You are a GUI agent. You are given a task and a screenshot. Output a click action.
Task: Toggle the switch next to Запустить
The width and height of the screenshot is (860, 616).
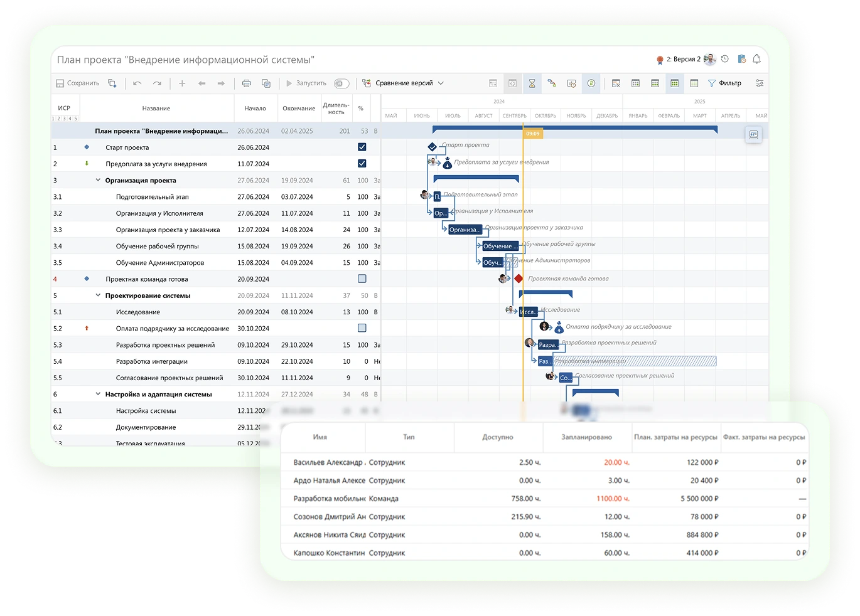pos(341,83)
